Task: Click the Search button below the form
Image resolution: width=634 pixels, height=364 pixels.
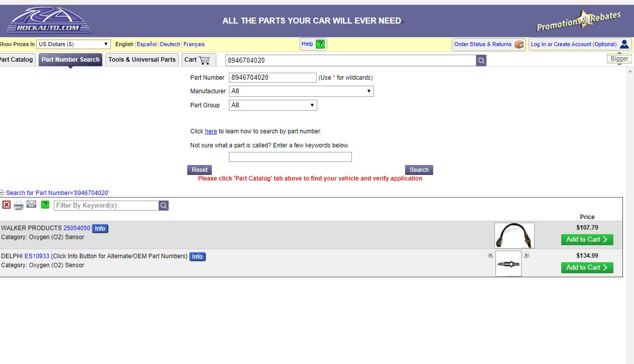Action: click(x=419, y=170)
